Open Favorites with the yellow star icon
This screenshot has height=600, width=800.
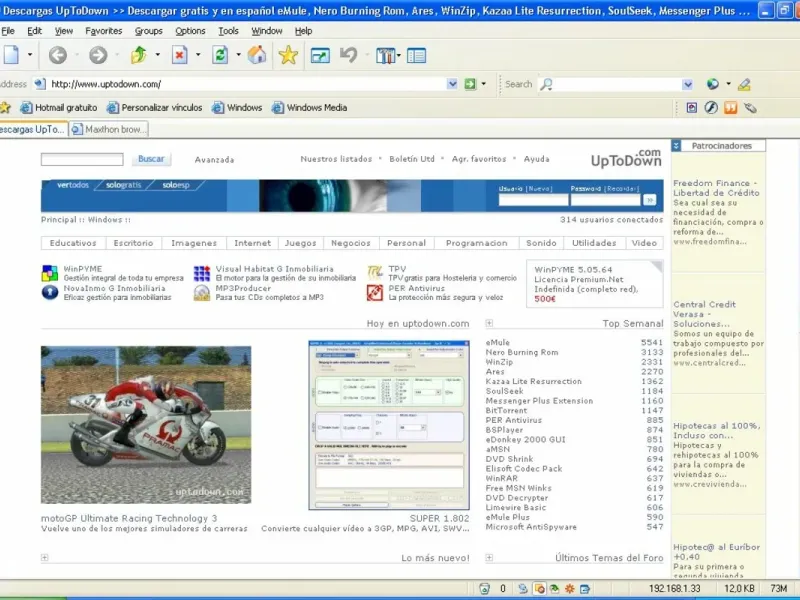[288, 55]
